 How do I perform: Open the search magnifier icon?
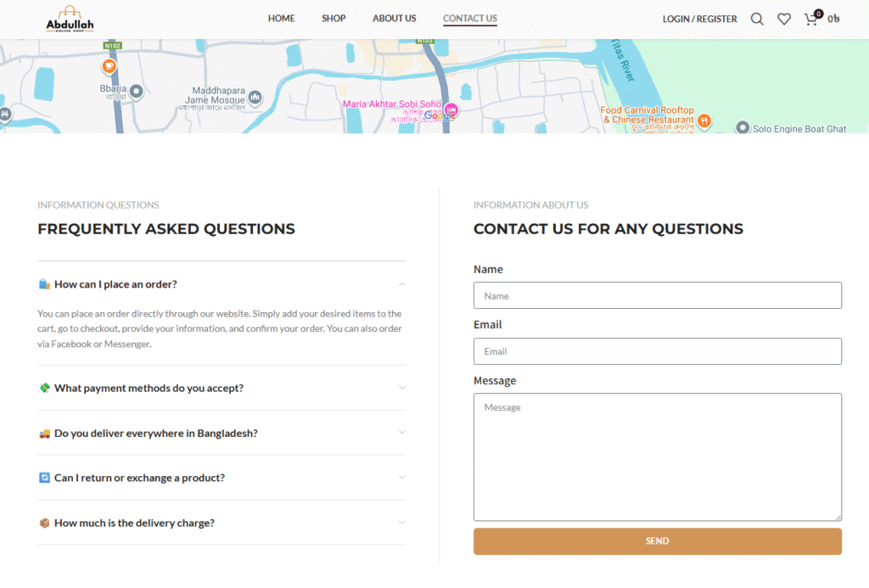point(757,19)
